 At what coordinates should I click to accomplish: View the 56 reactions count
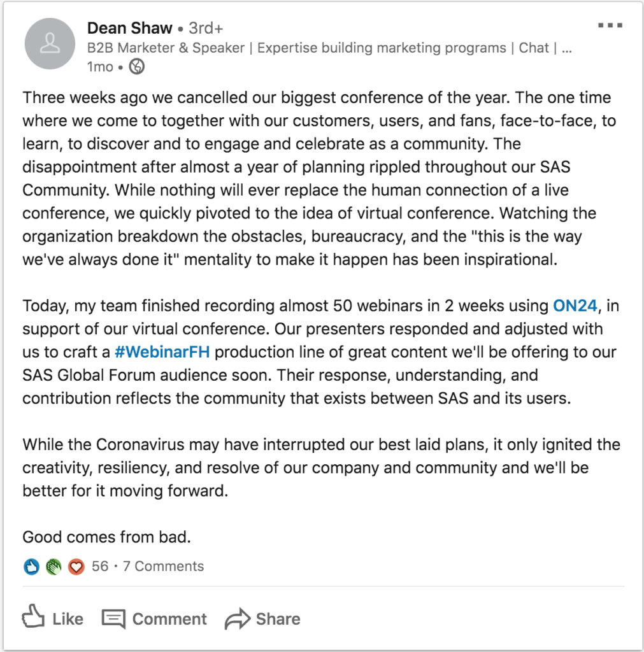click(x=100, y=566)
